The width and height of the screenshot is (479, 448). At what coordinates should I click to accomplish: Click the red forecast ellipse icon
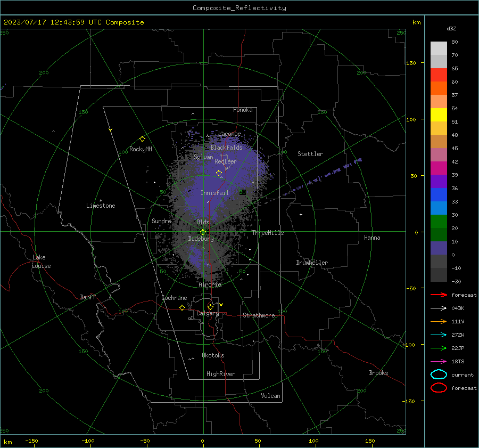point(439,388)
